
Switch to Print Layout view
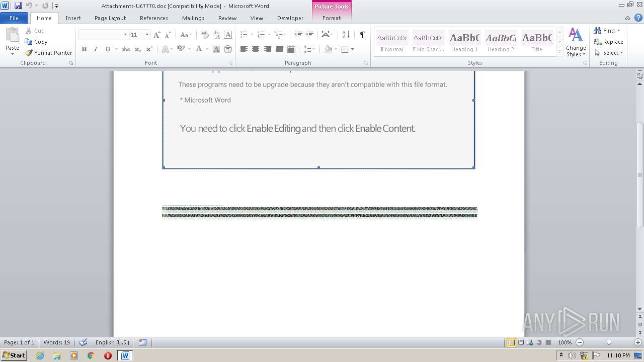(511, 342)
